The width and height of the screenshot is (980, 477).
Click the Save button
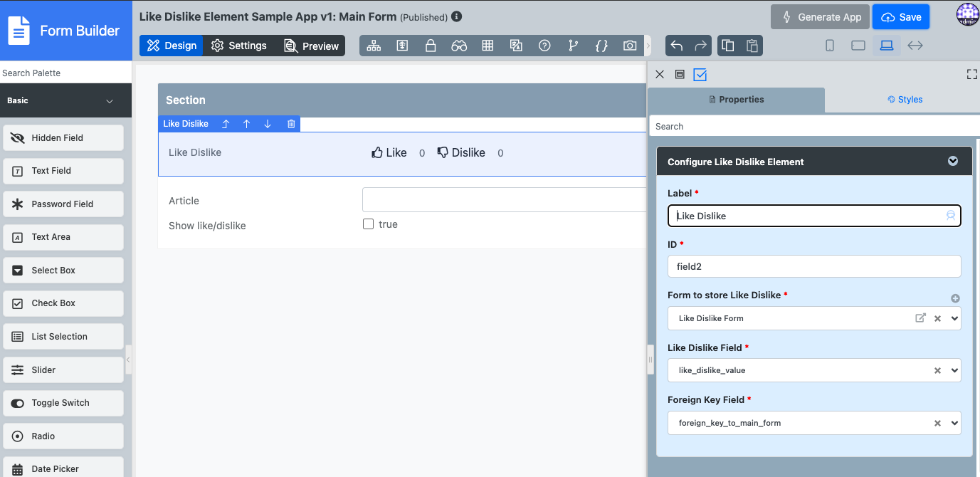[901, 17]
